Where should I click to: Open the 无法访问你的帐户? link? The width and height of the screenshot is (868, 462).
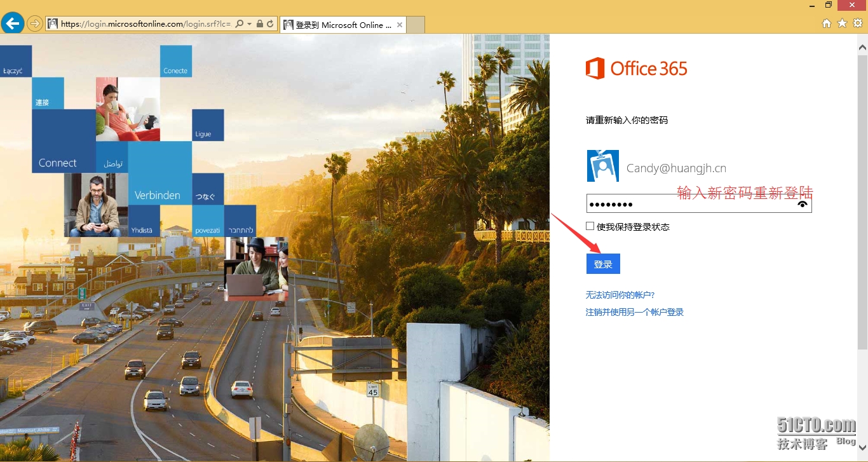(620, 295)
